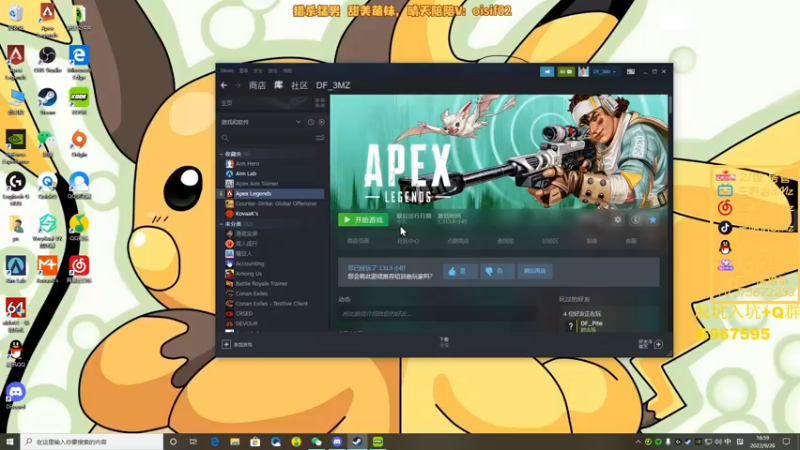The height and width of the screenshot is (450, 800).
Task: Select Conan Exiles - Testlive Client entry
Action: (x=272, y=304)
